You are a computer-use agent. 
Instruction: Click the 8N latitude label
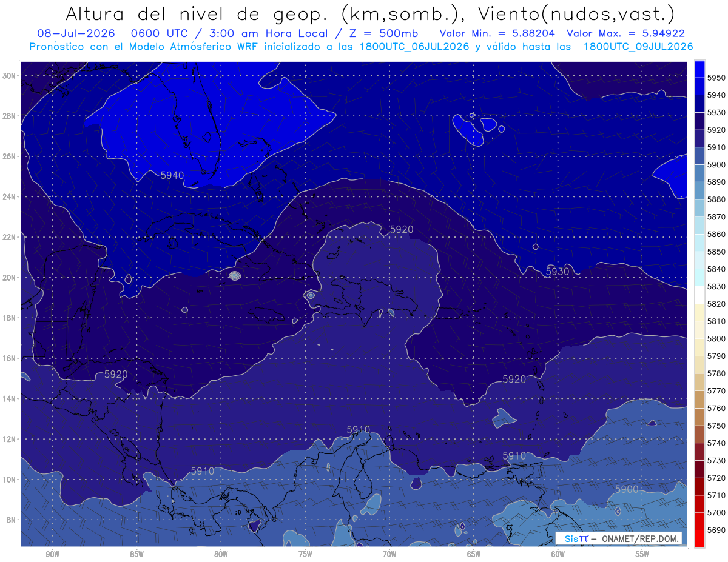click(x=11, y=520)
